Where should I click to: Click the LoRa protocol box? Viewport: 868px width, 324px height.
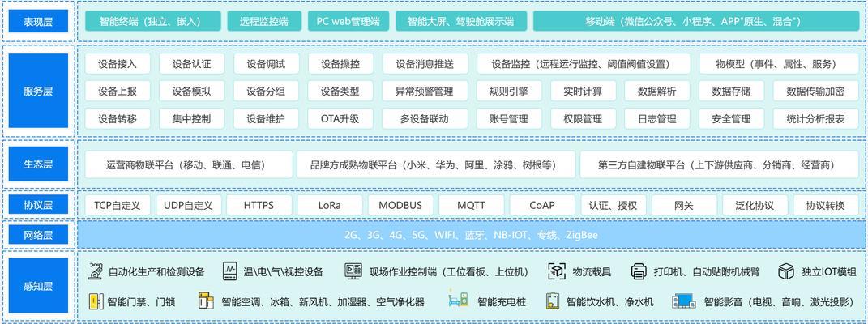330,205
